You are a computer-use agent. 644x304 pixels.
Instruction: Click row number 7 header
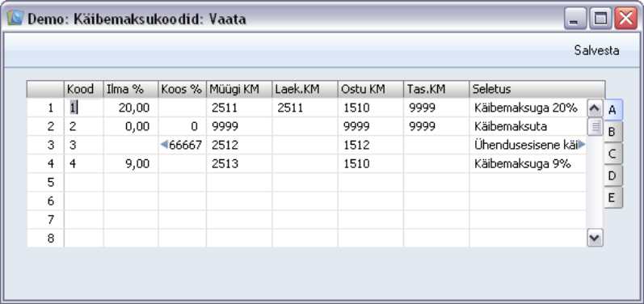click(x=45, y=220)
